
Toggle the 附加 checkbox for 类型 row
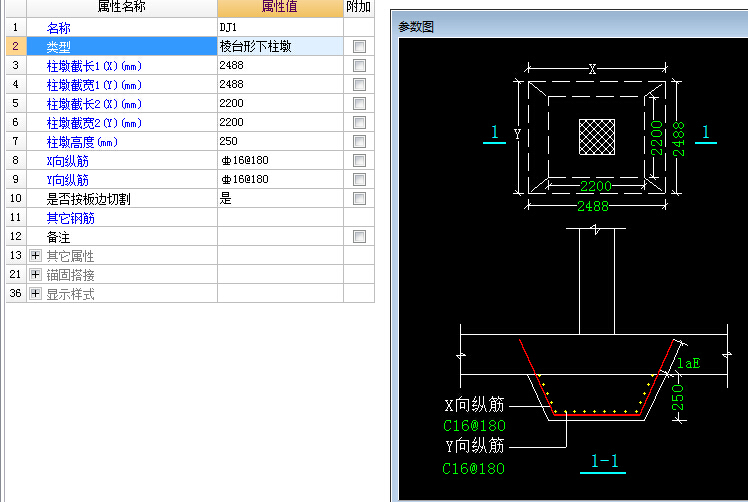359,46
